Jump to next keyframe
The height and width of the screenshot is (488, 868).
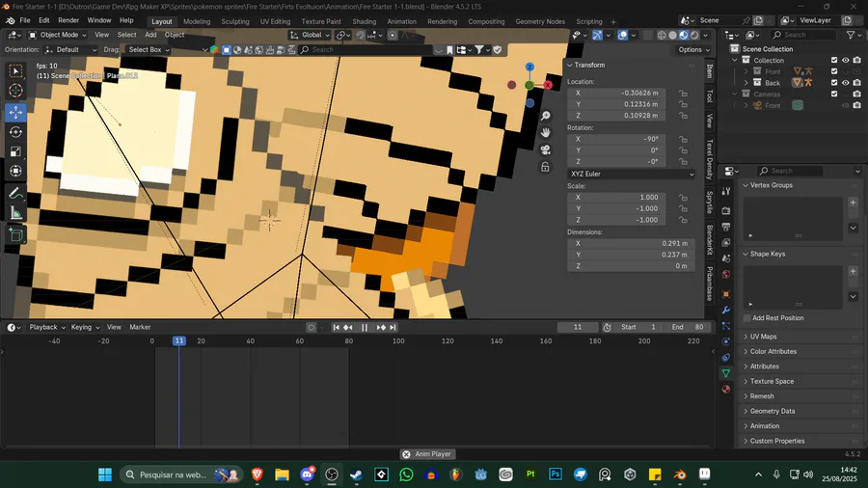(381, 327)
